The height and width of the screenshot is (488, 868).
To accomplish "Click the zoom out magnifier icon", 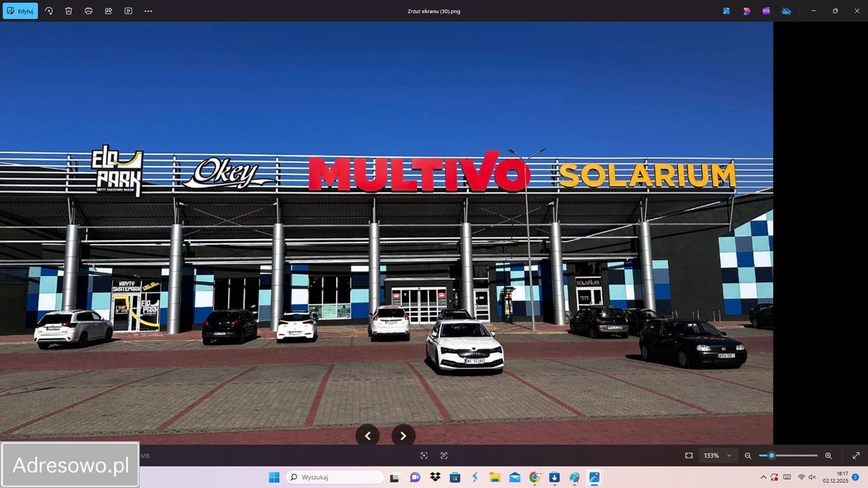I will pos(748,455).
